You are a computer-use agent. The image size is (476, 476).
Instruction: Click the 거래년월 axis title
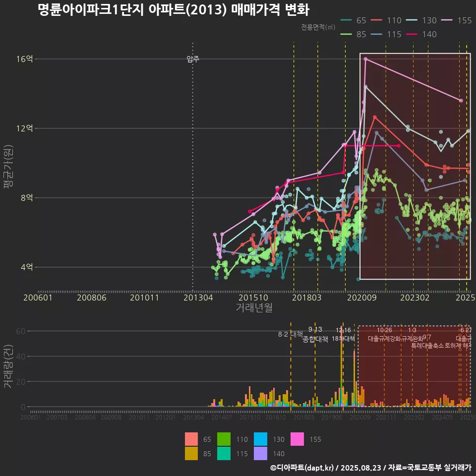pyautogui.click(x=254, y=307)
